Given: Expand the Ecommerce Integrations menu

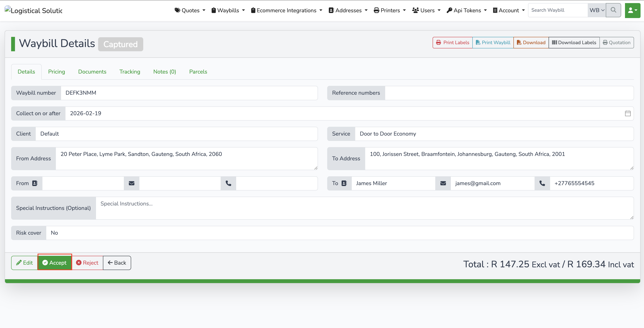Looking at the screenshot, I should click(286, 10).
